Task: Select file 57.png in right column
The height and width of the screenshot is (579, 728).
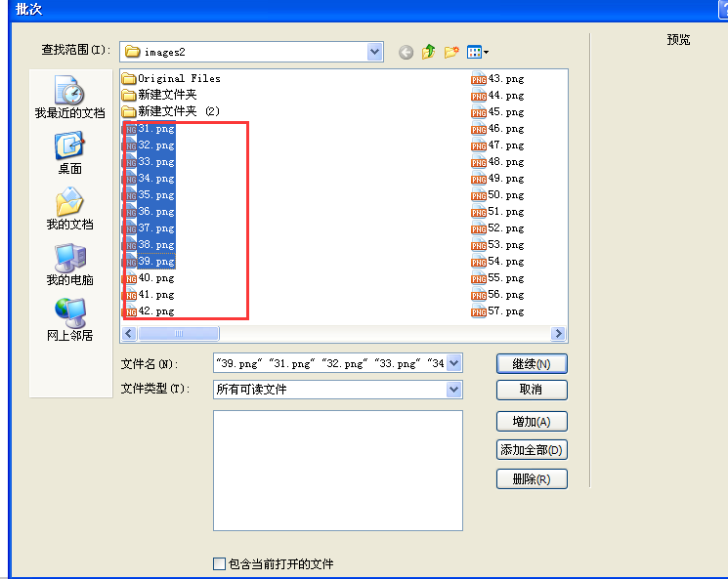Action: tap(505, 311)
